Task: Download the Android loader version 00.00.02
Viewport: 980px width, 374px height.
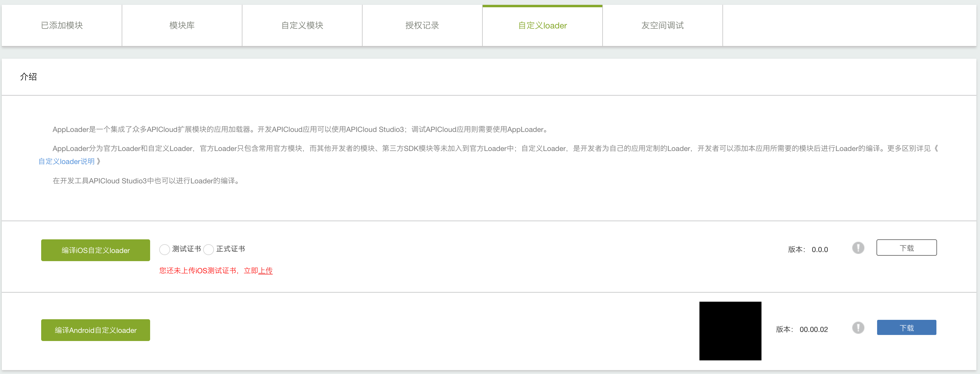Action: click(906, 328)
